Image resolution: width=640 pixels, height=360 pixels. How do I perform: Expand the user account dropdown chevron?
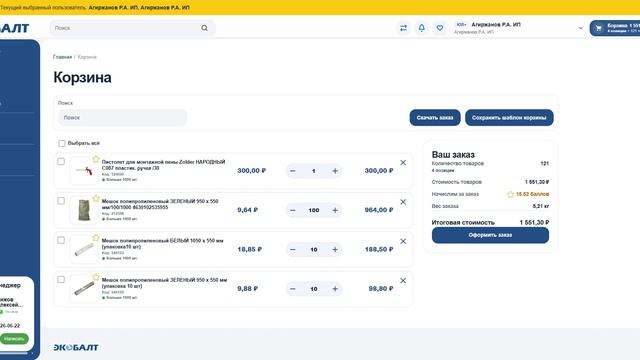[x=580, y=28]
